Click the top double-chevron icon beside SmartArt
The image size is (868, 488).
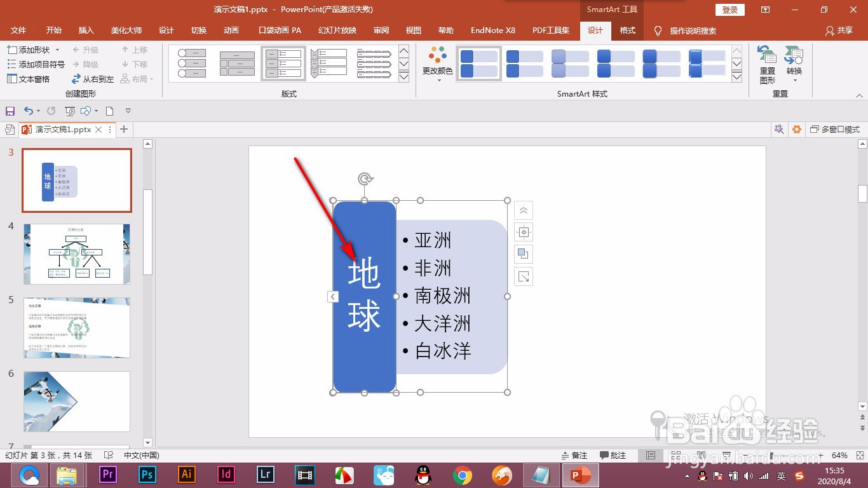tap(524, 210)
